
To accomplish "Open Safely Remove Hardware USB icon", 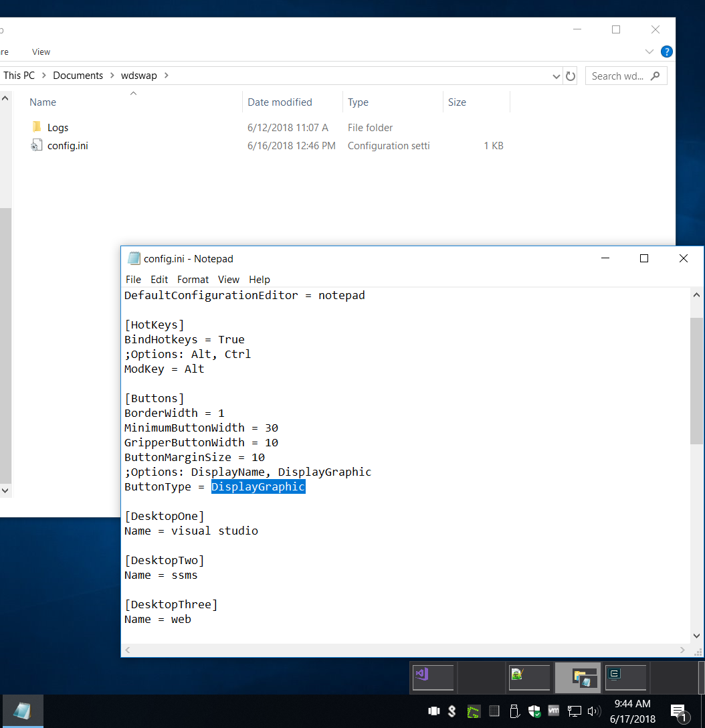I will (514, 711).
